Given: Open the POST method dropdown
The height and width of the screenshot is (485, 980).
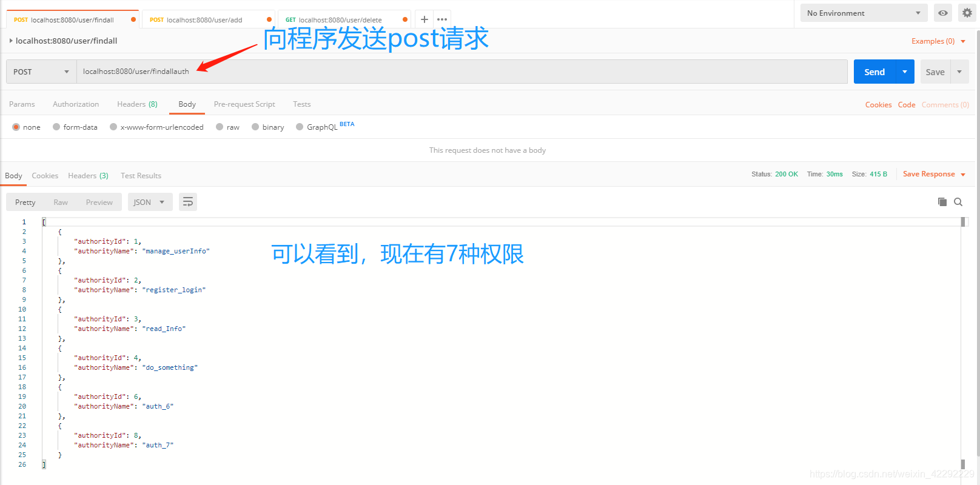Looking at the screenshot, I should pyautogui.click(x=41, y=72).
